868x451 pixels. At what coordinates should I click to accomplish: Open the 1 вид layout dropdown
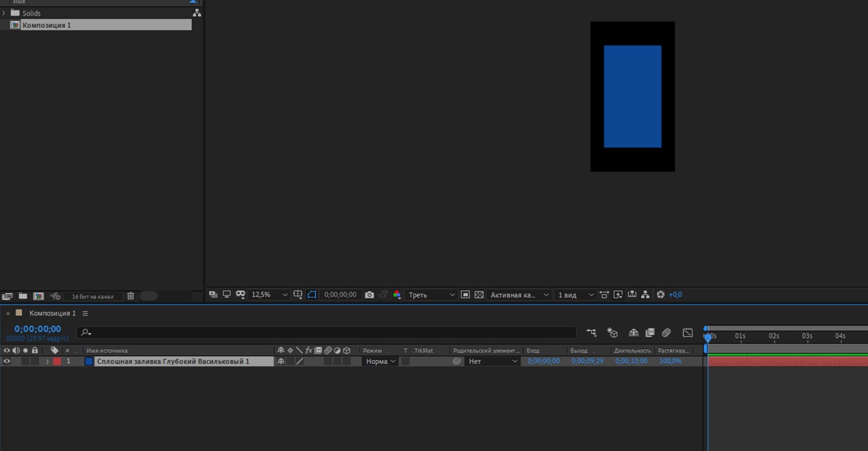tap(575, 295)
